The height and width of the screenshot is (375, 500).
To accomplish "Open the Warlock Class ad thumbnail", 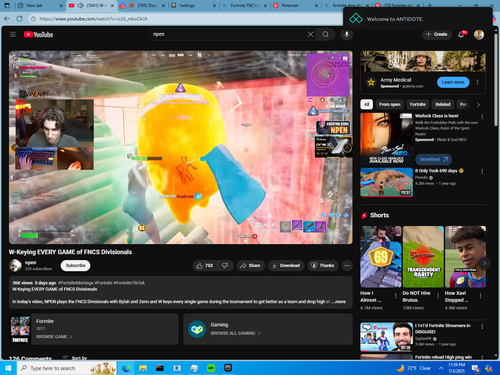I will coord(386,138).
